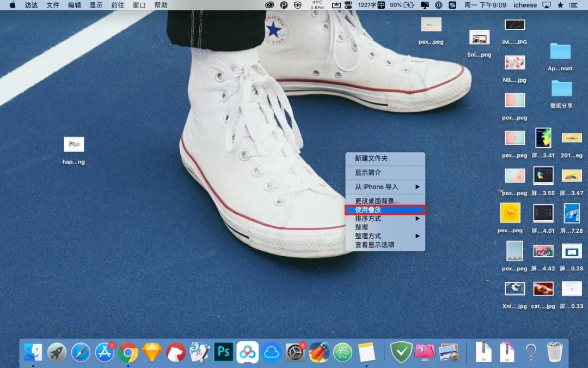Screen dimensions: 588x368
Task: Select 使用叠放 in the context menu
Action: click(385, 209)
